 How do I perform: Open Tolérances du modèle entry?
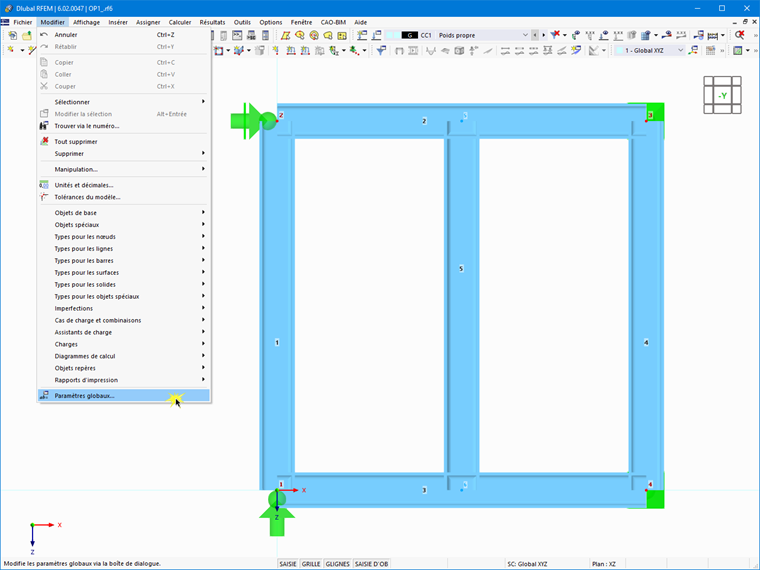click(124, 197)
